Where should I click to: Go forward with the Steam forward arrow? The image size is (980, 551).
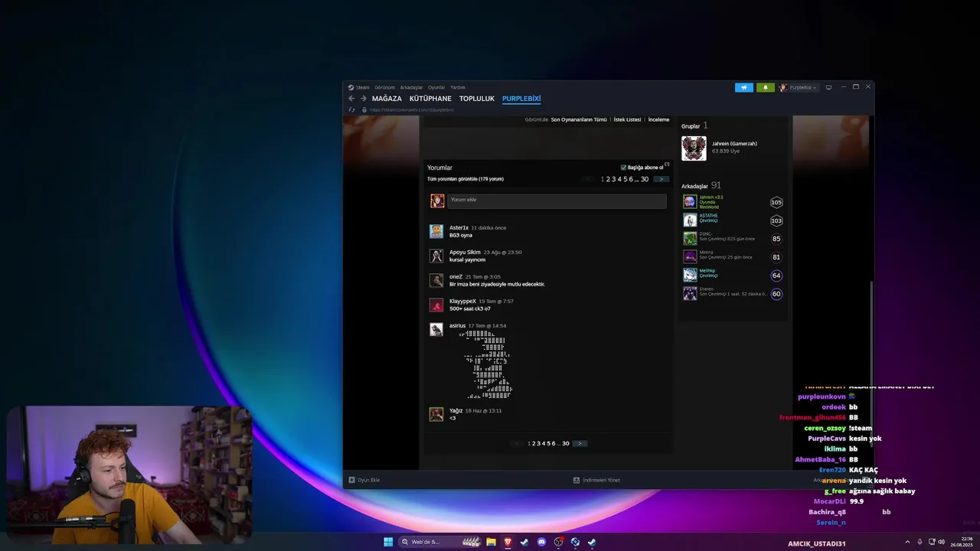(364, 99)
